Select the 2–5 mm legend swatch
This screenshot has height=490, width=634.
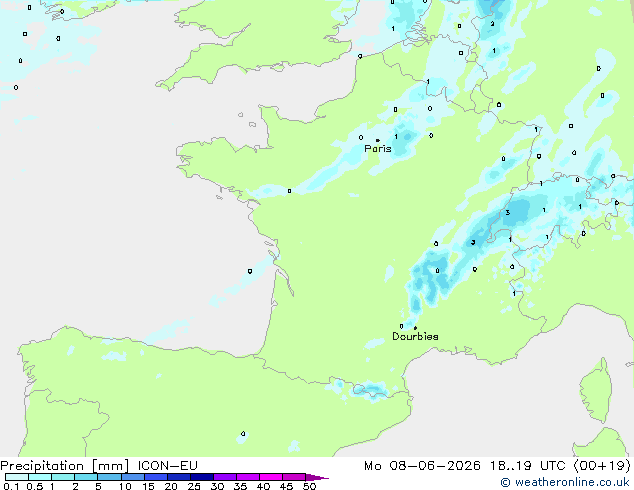coord(86,477)
